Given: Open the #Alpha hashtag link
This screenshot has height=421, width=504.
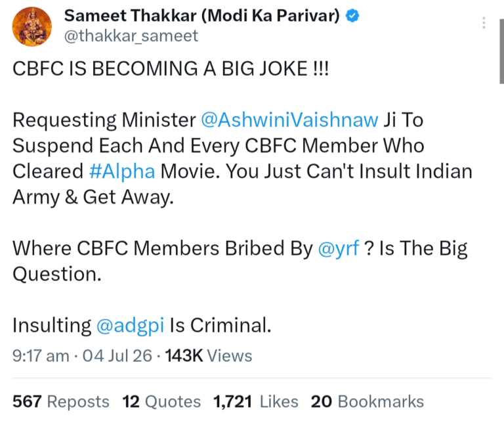Looking at the screenshot, I should pos(122,171).
